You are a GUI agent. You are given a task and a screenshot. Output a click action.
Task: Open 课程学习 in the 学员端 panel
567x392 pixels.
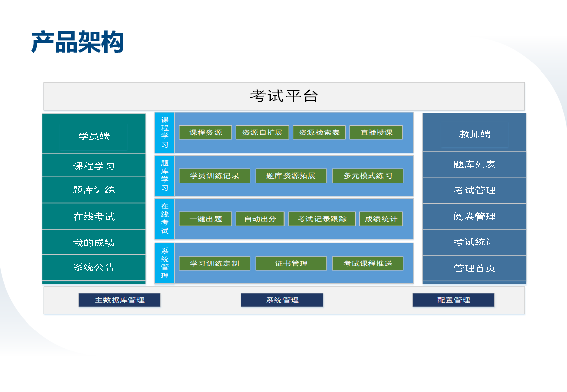(x=94, y=166)
